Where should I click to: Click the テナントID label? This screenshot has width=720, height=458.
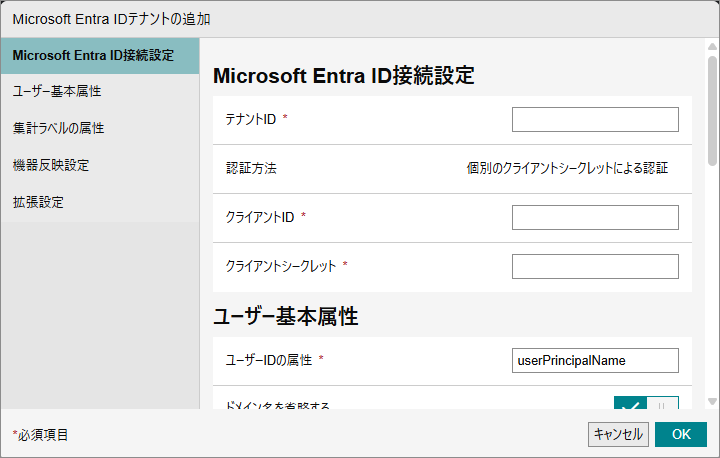(x=251, y=119)
